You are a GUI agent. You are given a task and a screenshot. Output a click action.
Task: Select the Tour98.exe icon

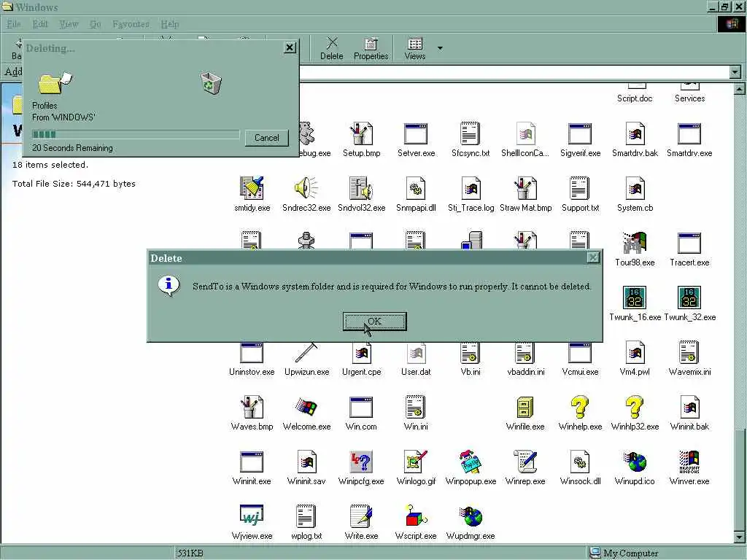(635, 243)
